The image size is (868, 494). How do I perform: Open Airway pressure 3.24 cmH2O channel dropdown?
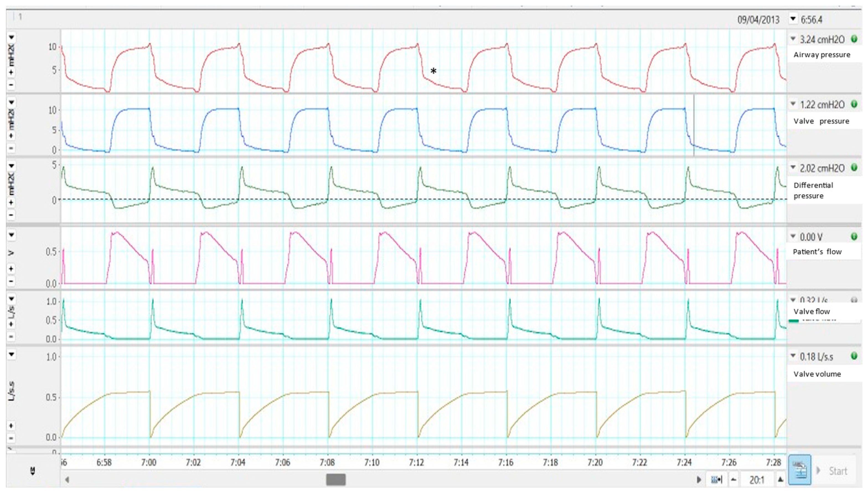[x=793, y=39]
